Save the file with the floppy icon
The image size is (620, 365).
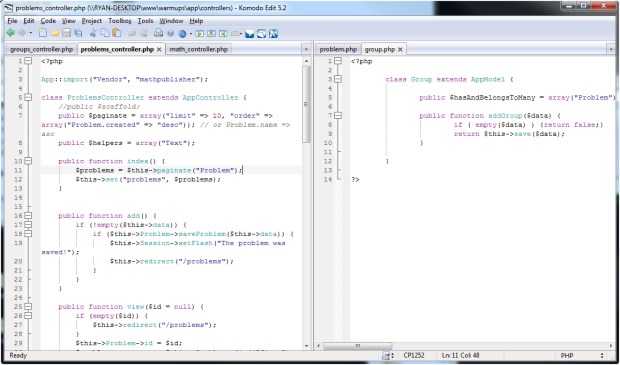point(66,33)
